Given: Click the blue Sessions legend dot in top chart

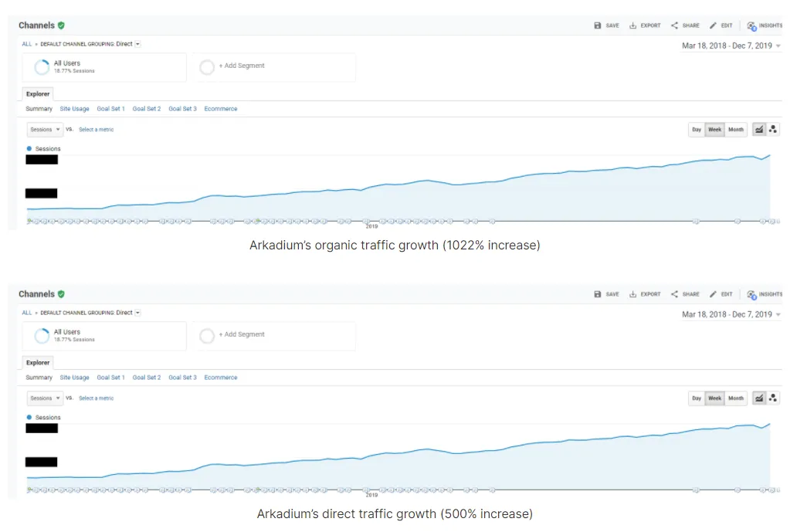Looking at the screenshot, I should coord(29,149).
